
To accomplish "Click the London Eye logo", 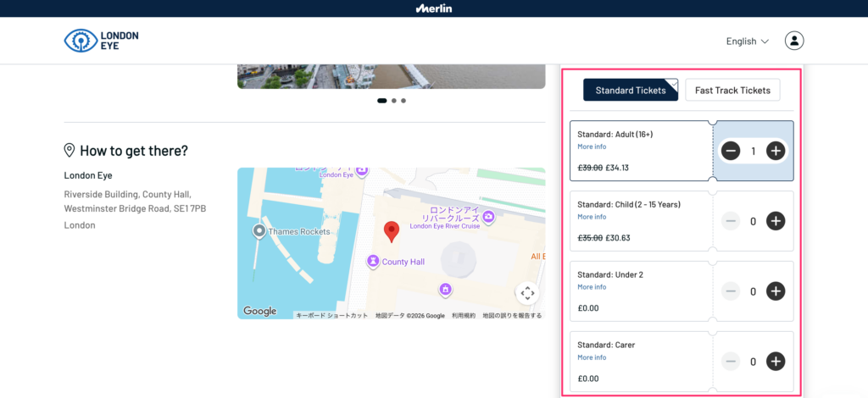I will [102, 41].
